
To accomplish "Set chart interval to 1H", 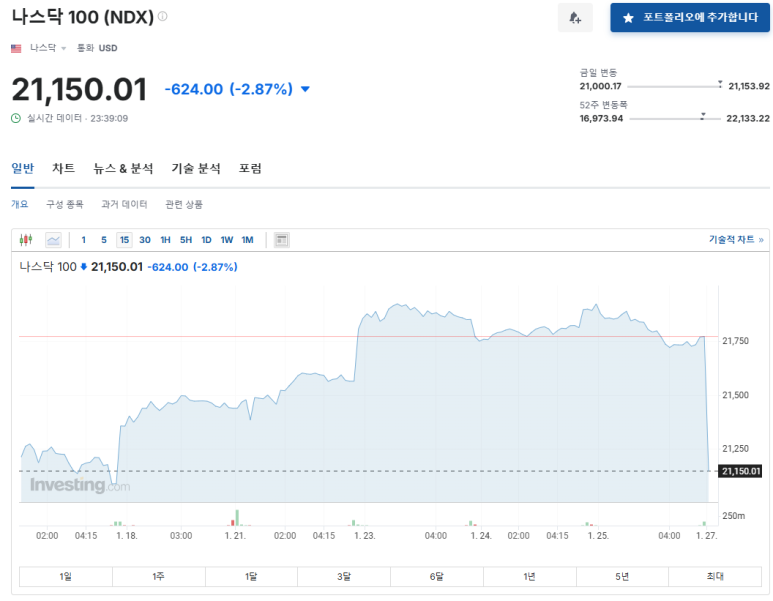I will pyautogui.click(x=166, y=240).
